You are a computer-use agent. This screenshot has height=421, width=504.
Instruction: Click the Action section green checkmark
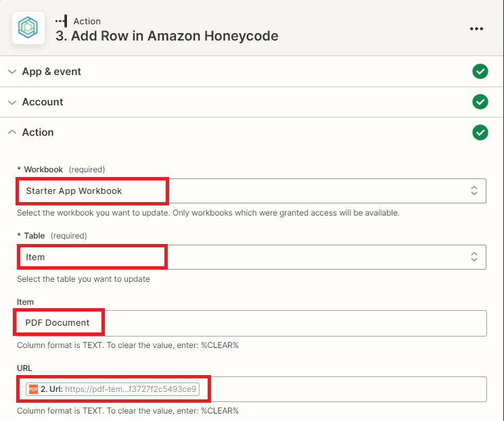click(480, 132)
